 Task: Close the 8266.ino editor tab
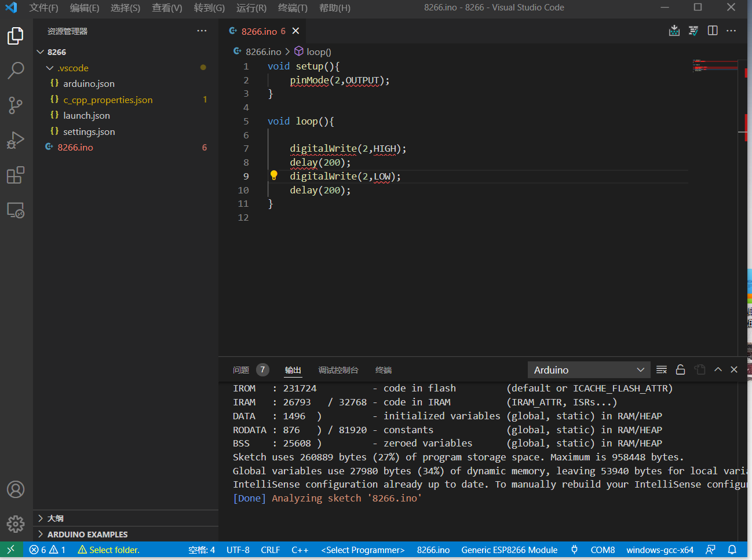295,31
